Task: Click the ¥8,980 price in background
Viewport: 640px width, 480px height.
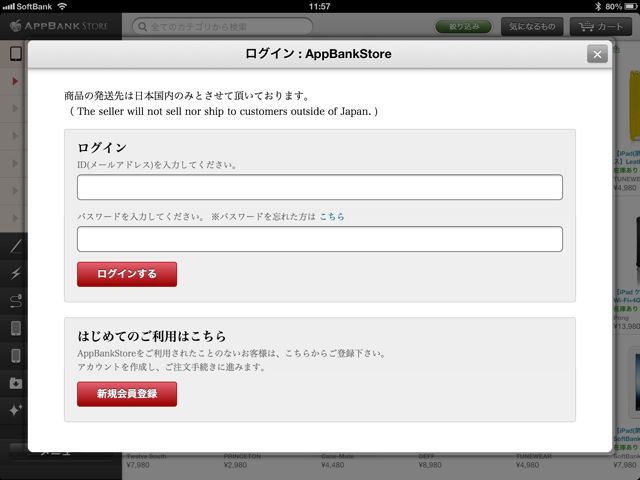Action: coord(430,465)
